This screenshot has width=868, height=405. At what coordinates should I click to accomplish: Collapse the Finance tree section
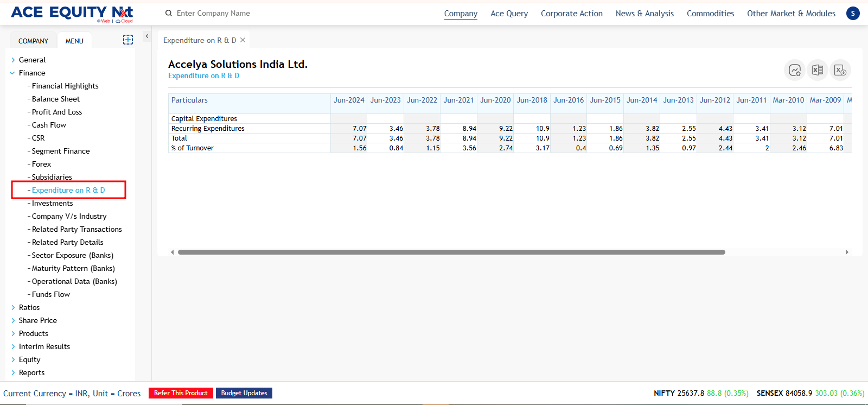(x=12, y=73)
